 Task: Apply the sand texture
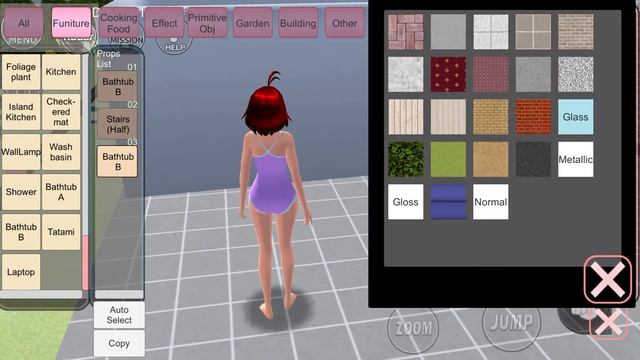tap(491, 159)
